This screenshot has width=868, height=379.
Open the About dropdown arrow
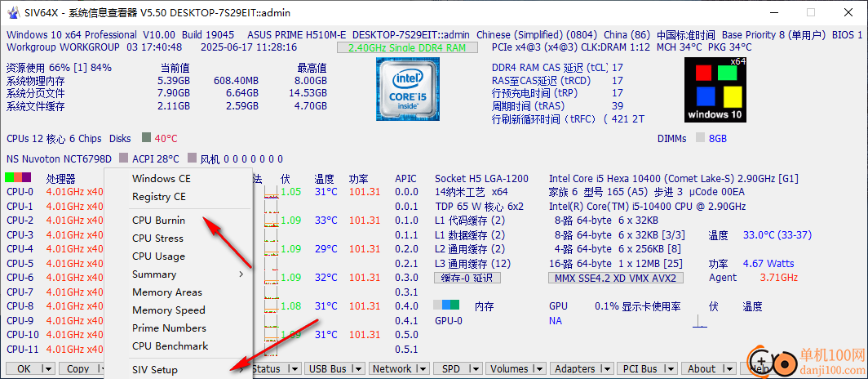point(728,369)
